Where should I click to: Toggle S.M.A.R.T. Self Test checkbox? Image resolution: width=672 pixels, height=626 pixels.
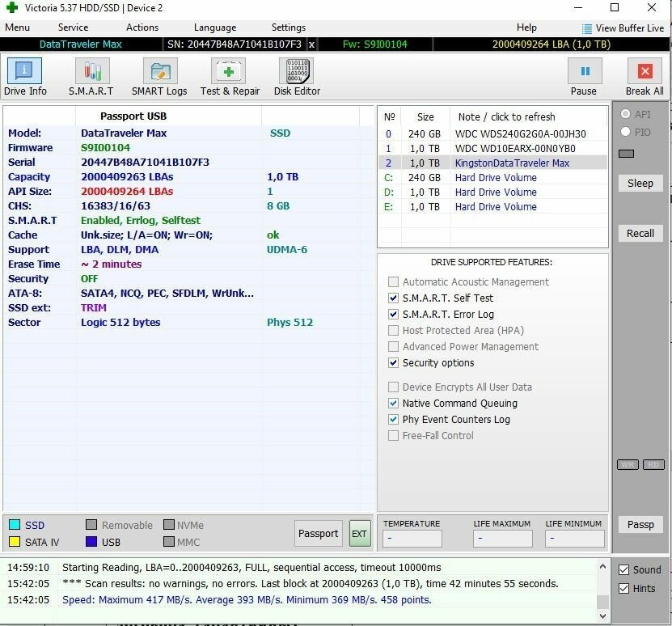click(393, 298)
